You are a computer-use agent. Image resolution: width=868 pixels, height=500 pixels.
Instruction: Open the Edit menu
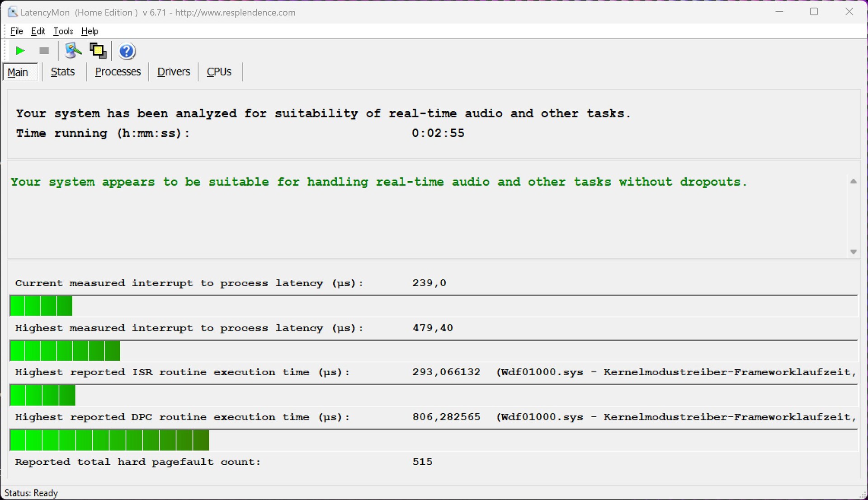[x=38, y=31]
